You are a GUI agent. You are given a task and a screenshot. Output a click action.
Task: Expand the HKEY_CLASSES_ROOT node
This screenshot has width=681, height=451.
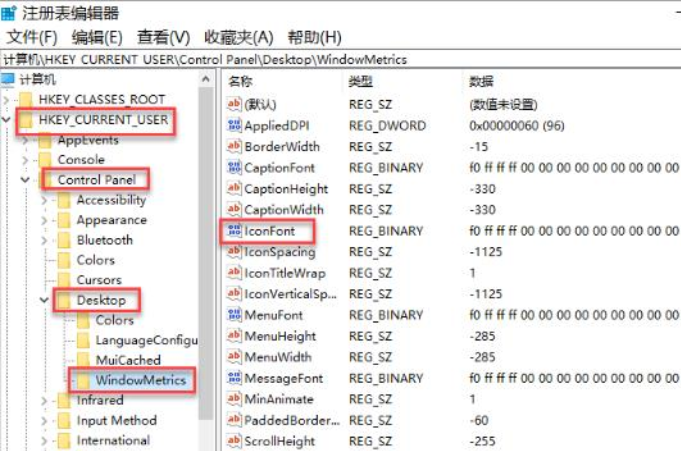tap(6, 100)
